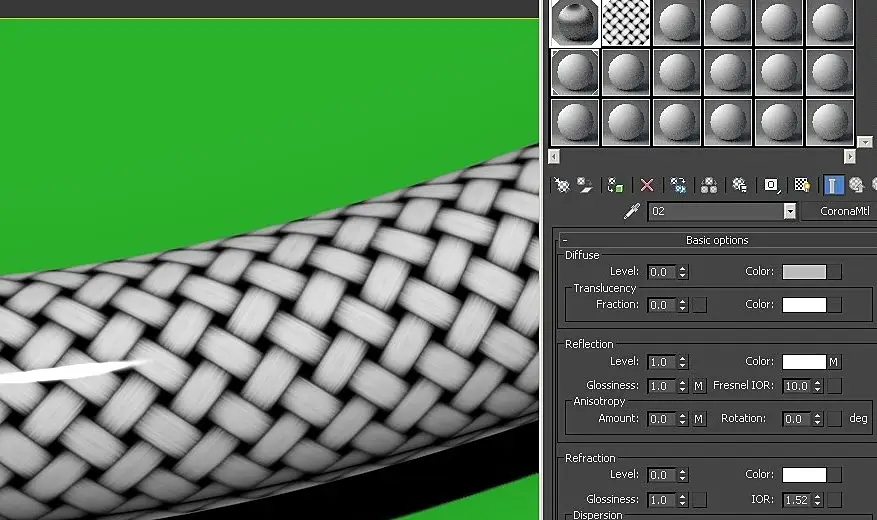Adjust the Anisotropy Amount spinner
The height and width of the screenshot is (520, 877).
[682, 419]
